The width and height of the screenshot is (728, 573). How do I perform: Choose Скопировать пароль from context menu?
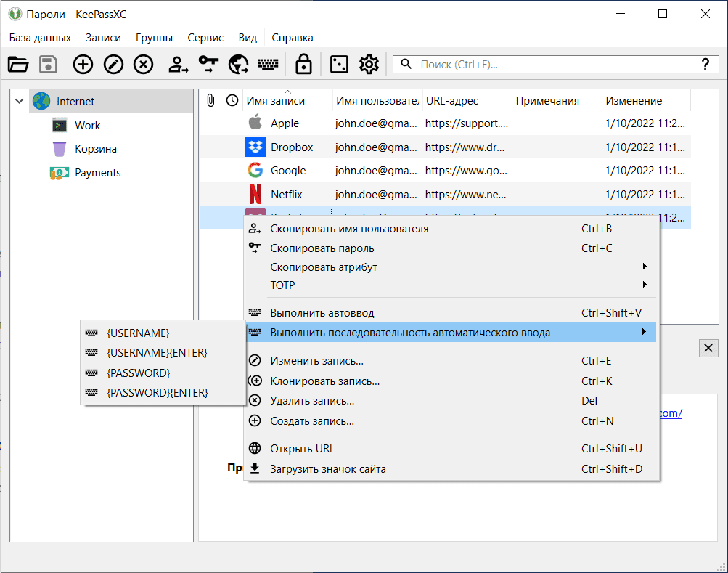point(322,248)
